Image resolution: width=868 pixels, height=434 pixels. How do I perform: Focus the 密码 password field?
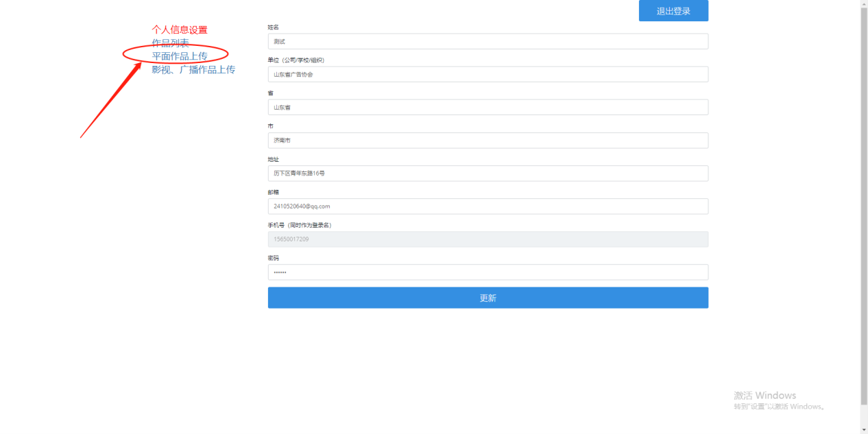(487, 272)
